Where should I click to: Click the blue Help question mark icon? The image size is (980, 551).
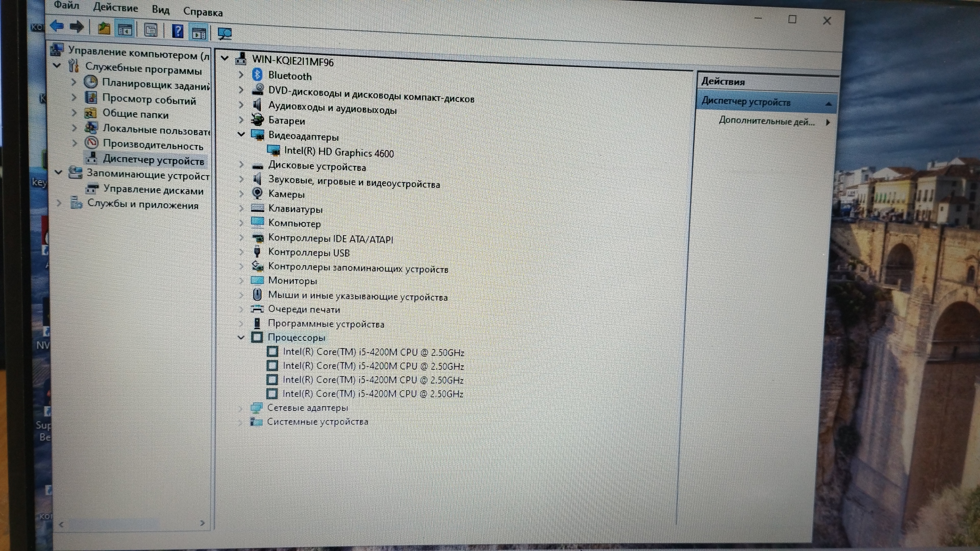click(177, 32)
